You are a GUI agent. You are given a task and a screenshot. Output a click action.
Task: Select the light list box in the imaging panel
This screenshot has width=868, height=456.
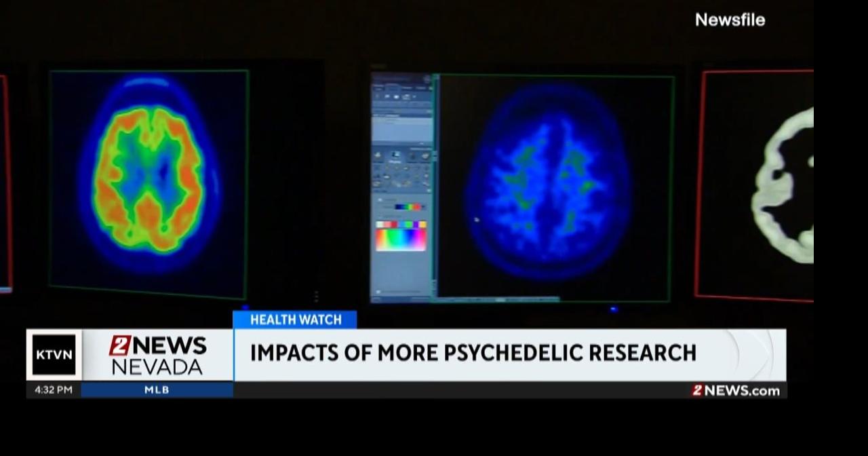(x=401, y=128)
